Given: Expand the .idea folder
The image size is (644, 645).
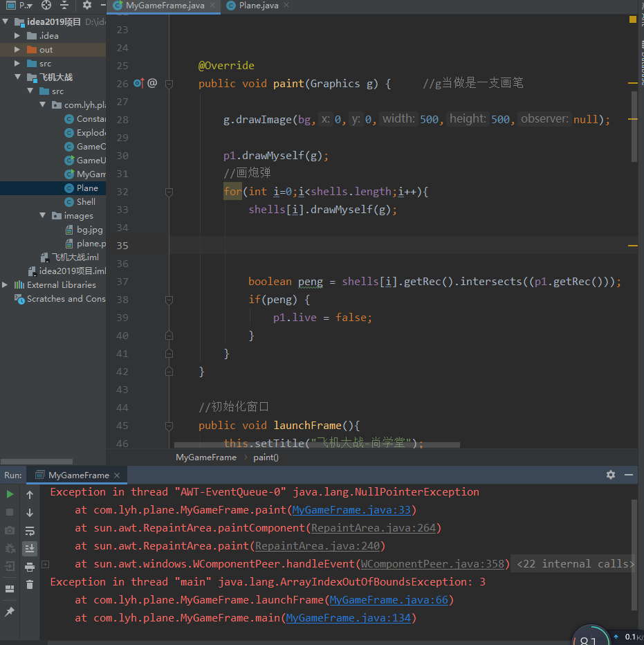Looking at the screenshot, I should tap(17, 36).
